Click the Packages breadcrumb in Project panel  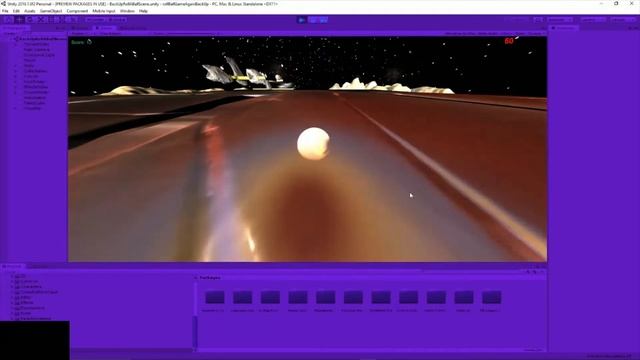pos(210,278)
